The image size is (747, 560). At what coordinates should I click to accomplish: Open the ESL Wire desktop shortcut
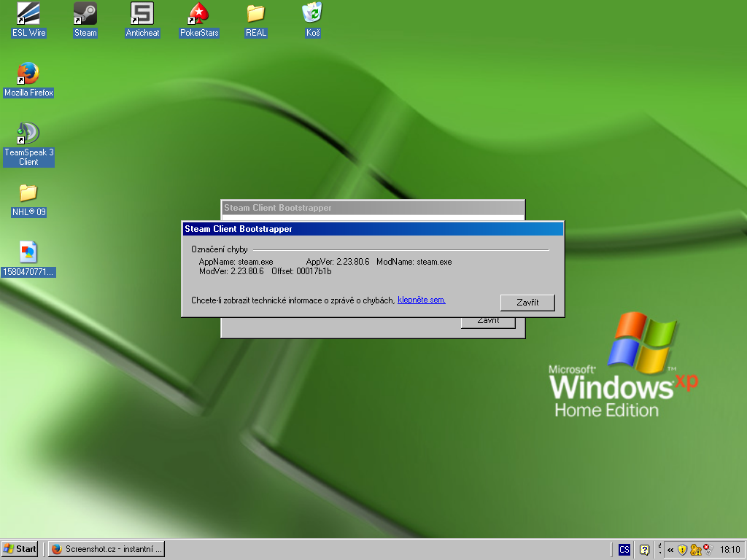click(28, 14)
